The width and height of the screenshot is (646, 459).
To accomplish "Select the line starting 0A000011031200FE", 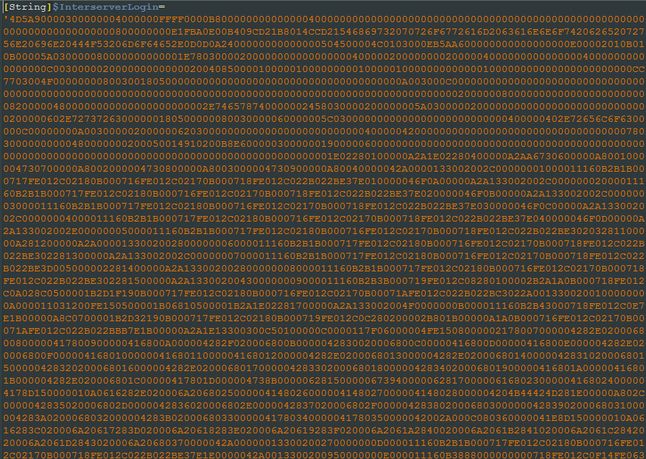I will click(325, 305).
